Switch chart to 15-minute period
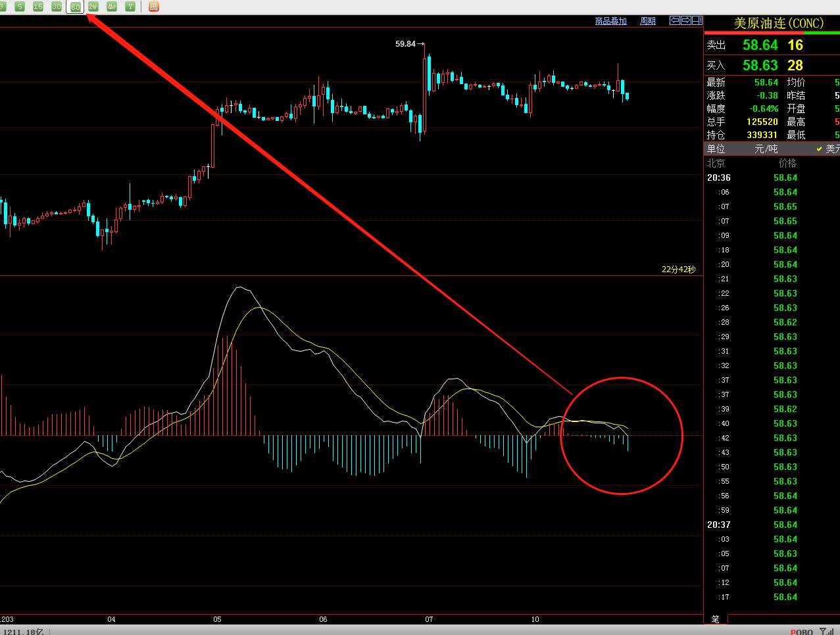Viewport: 840px width, 635px height. pos(38,7)
